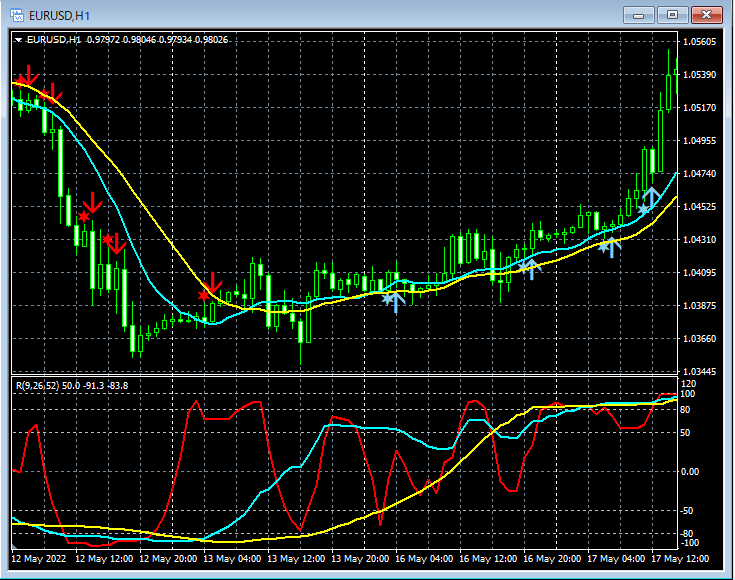Close the EURUSD,H1 chart window
The height and width of the screenshot is (580, 735).
pyautogui.click(x=707, y=15)
